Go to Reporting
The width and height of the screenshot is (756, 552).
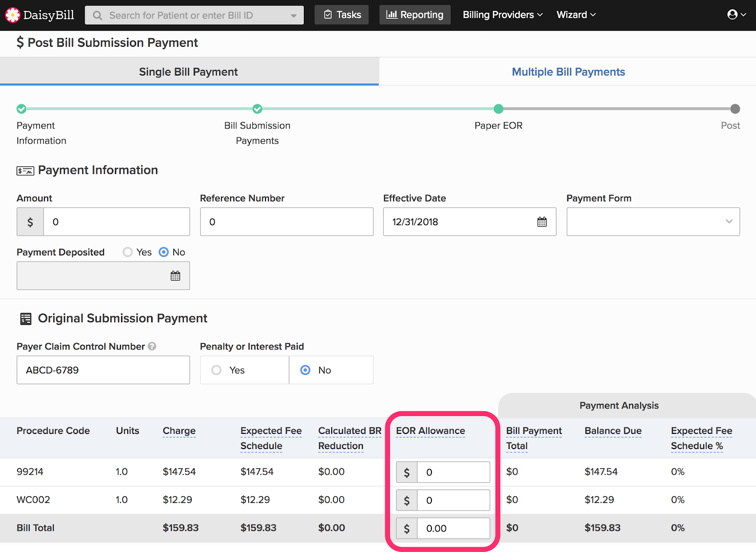[x=415, y=15]
